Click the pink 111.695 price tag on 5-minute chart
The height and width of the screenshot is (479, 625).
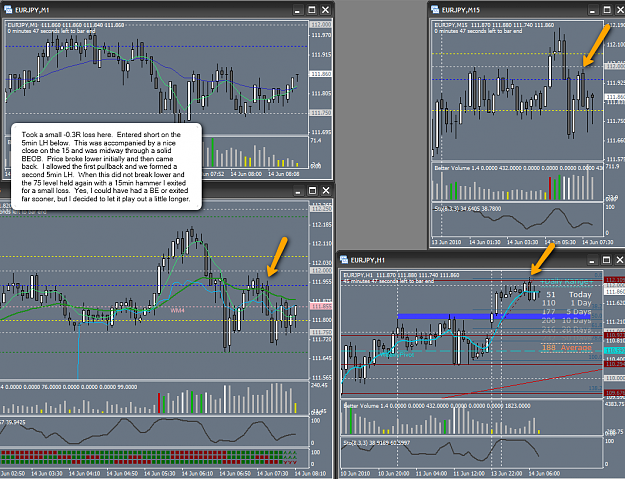(x=321, y=306)
